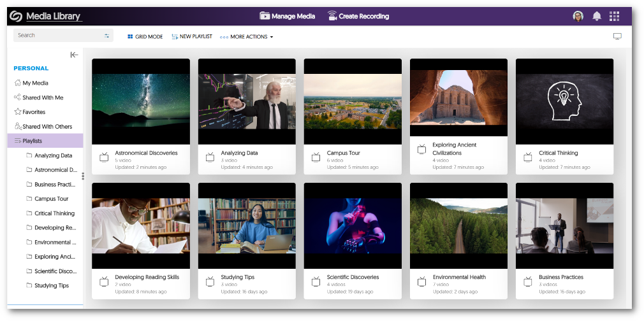This screenshot has height=321, width=644.
Task: Open Studying Tips folder in sidebar
Action: point(47,286)
